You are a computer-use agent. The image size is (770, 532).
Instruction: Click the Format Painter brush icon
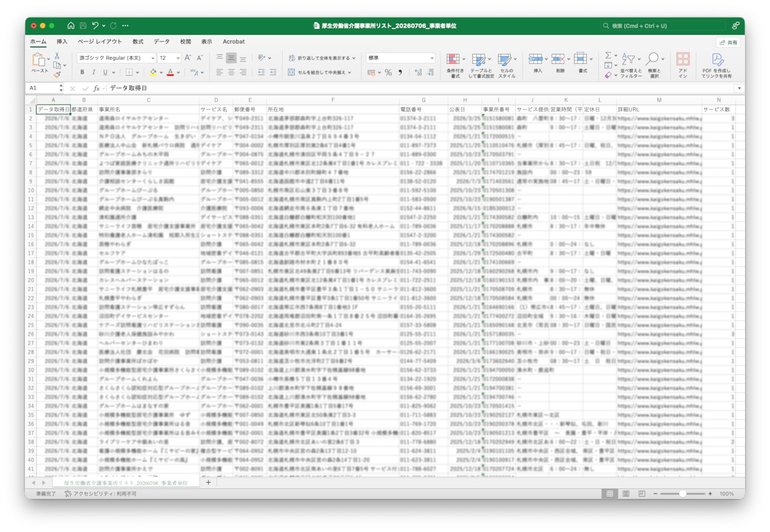click(57, 74)
